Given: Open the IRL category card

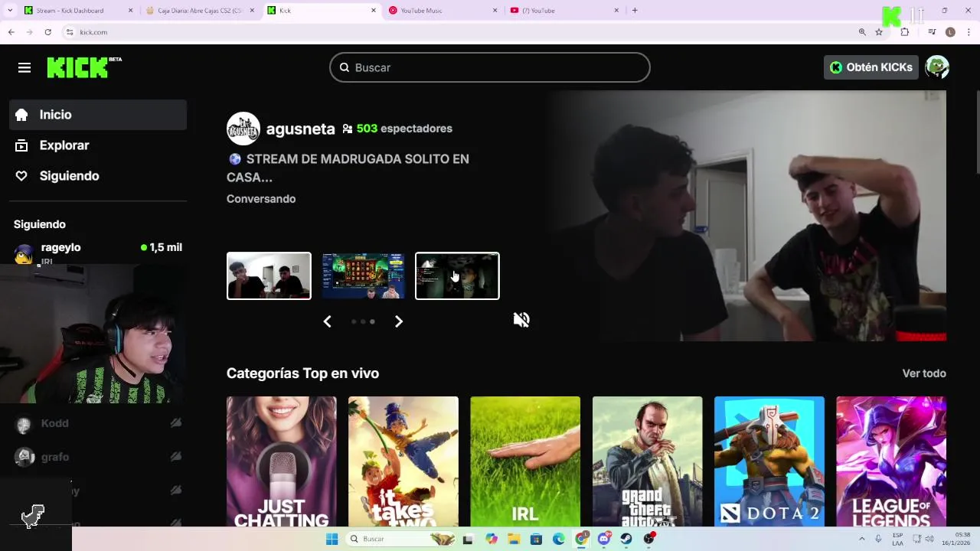Looking at the screenshot, I should 525,461.
